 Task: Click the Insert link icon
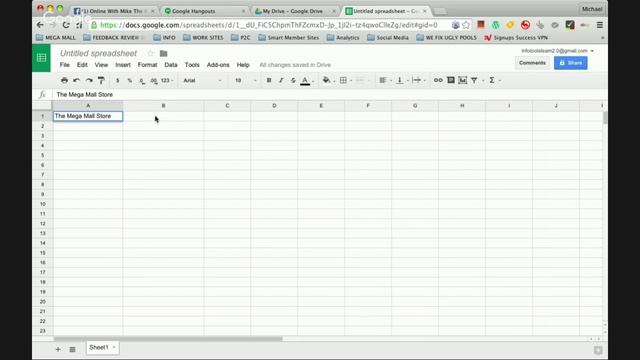pos(438,80)
